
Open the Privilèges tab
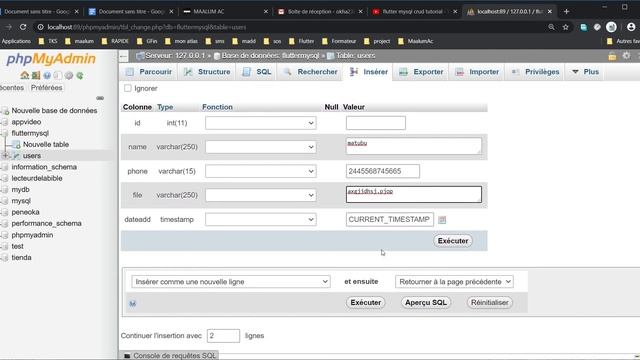pyautogui.click(x=536, y=72)
